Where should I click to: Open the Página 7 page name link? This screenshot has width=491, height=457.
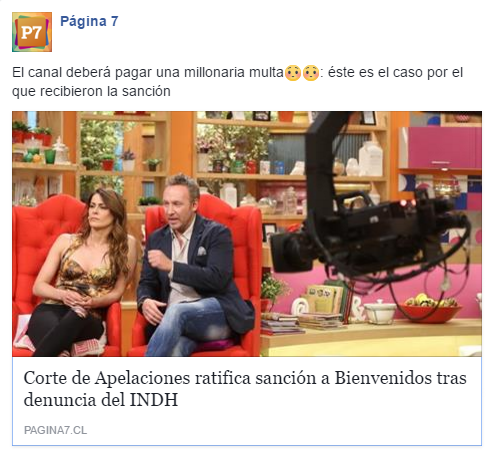coord(89,21)
